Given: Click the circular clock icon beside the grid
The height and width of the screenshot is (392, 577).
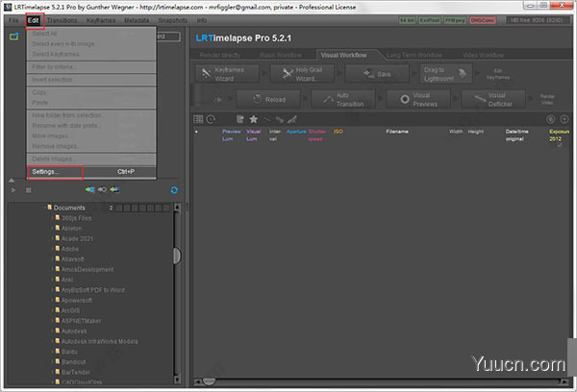Looking at the screenshot, I should click(x=211, y=119).
